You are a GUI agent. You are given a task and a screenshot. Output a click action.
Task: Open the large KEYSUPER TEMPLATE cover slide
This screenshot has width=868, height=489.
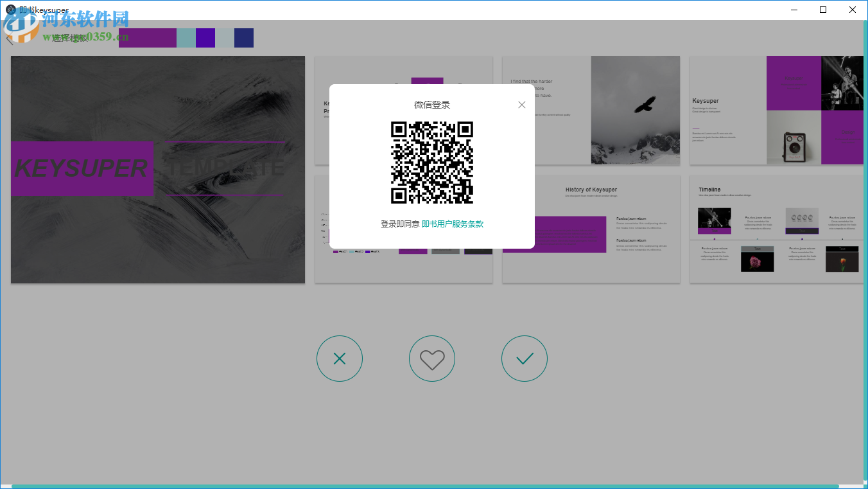pyautogui.click(x=158, y=170)
